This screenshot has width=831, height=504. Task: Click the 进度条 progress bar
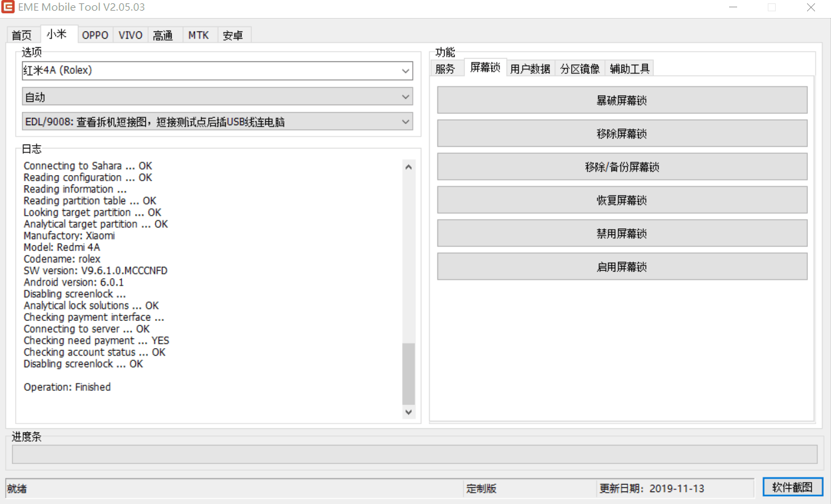point(415,454)
